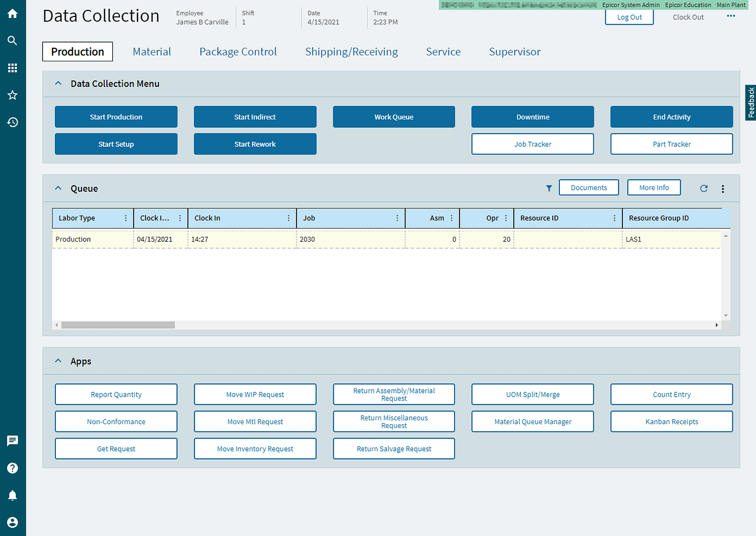Refresh the Queue grid
This screenshot has height=536, width=756.
pos(704,188)
